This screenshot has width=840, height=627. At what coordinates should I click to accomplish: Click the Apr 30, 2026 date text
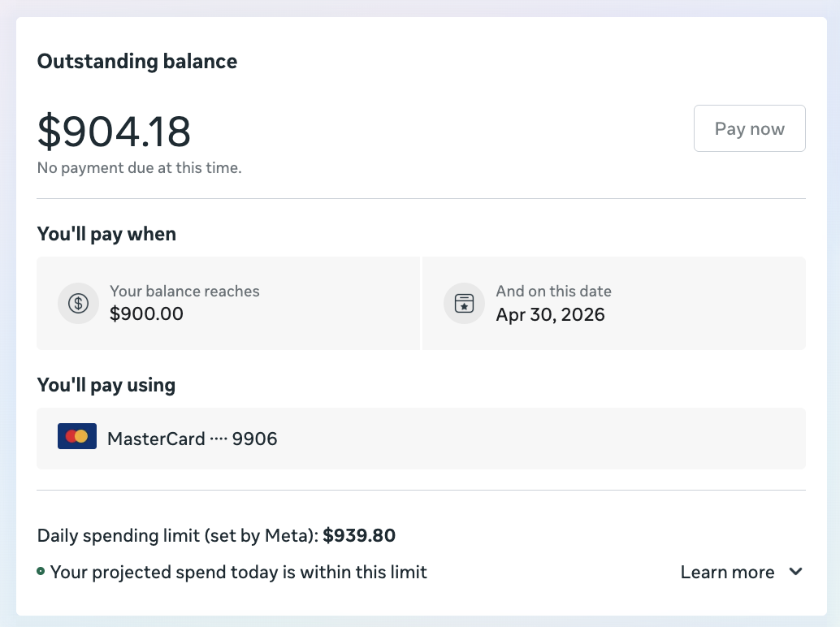[x=551, y=314]
